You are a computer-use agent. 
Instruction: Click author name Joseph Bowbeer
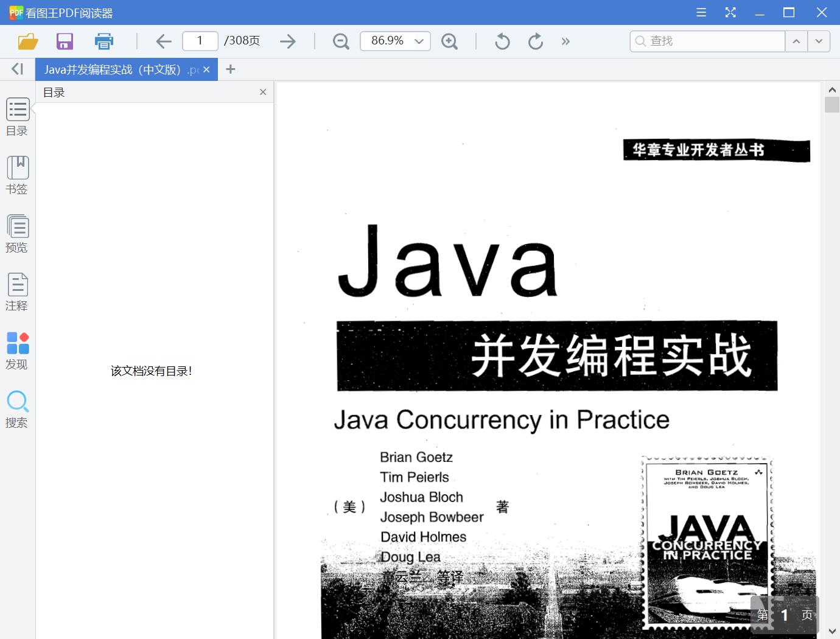click(x=432, y=517)
